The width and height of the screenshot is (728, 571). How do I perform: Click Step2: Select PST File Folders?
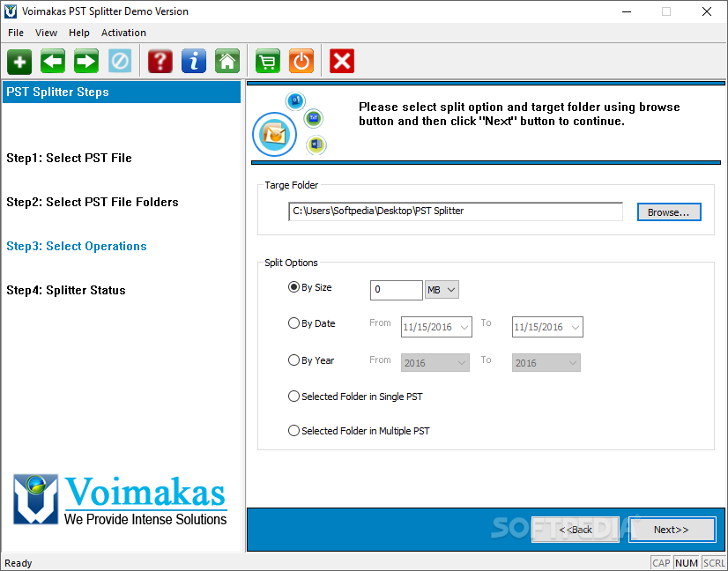pos(93,202)
